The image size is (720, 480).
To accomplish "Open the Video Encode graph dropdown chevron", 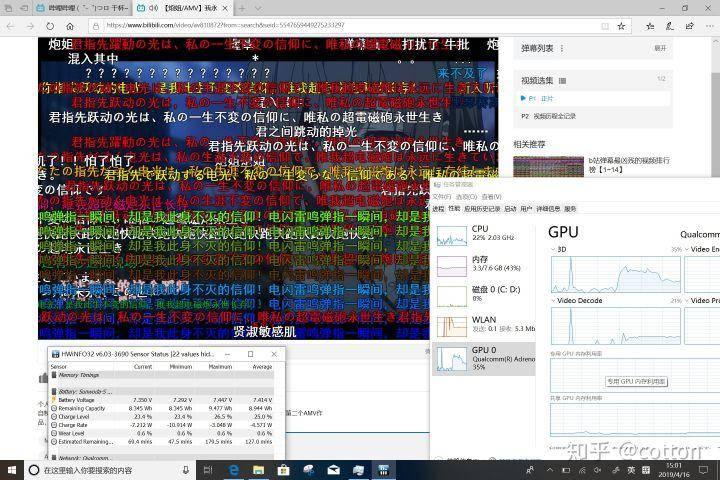I will [687, 249].
